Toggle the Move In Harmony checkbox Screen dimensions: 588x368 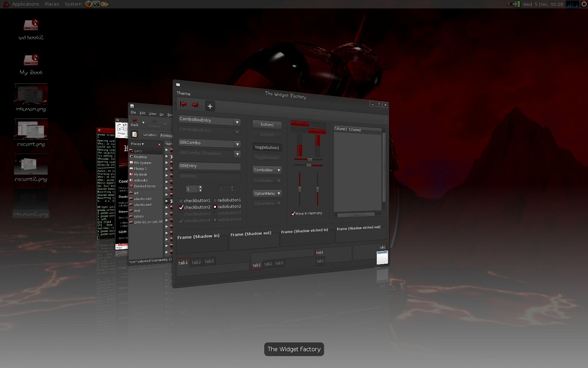293,213
